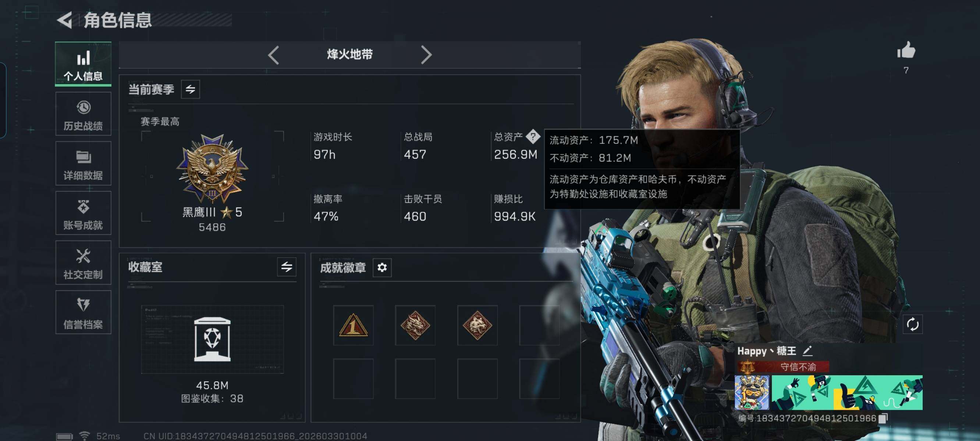Screen dimensions: 980x441
Task: Go back using the 角色信息 back arrow
Action: [65, 20]
